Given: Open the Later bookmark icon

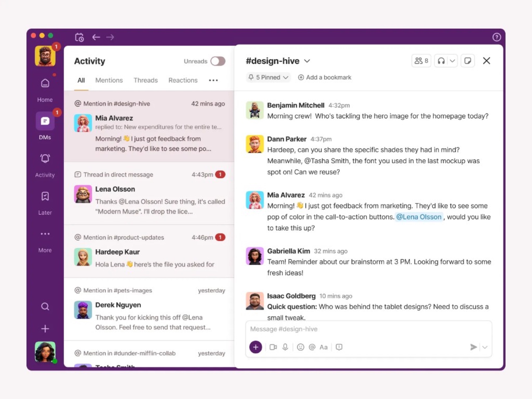Looking at the screenshot, I should (45, 196).
